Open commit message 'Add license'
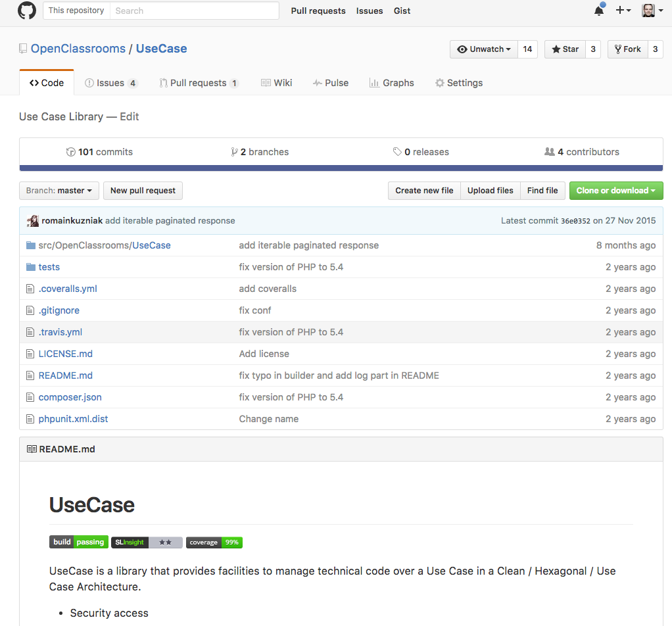 pos(264,354)
